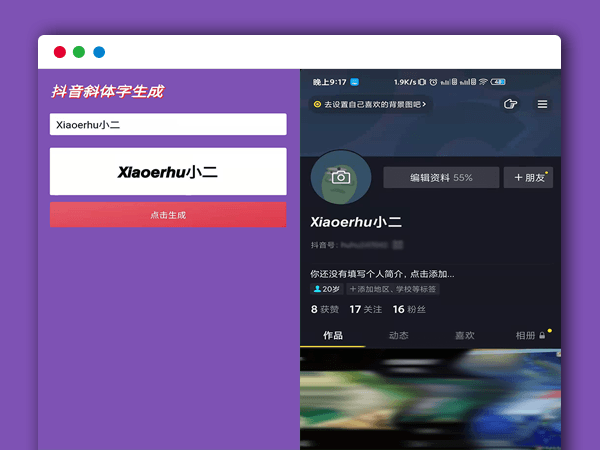This screenshot has height=450, width=600.
Task: Tap the pointing hand icon in the header
Action: [x=510, y=104]
